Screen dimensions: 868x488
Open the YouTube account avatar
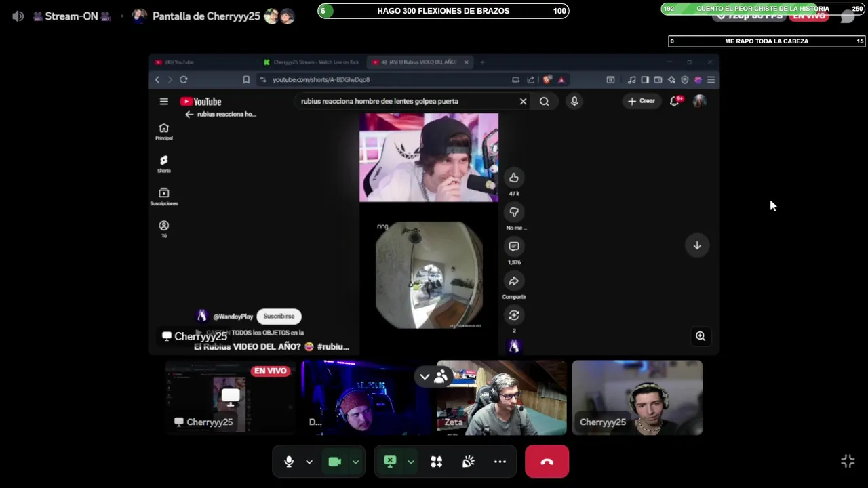click(700, 101)
